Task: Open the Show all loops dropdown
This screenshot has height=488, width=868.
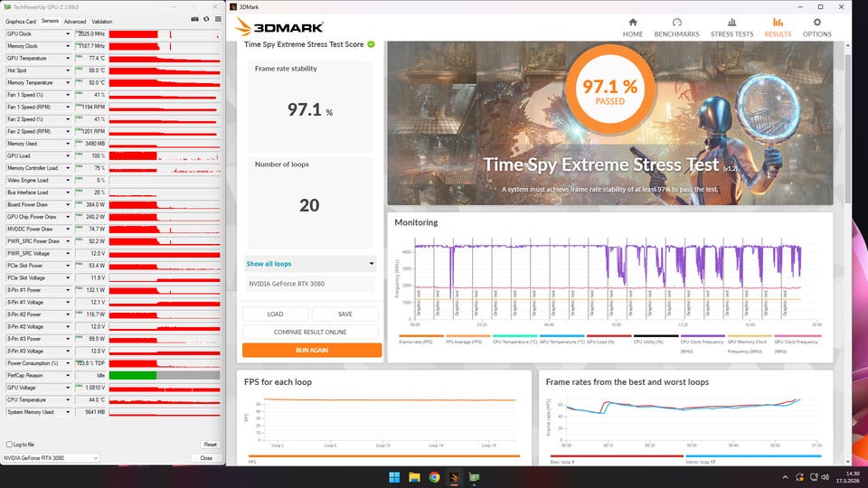Action: coord(310,264)
